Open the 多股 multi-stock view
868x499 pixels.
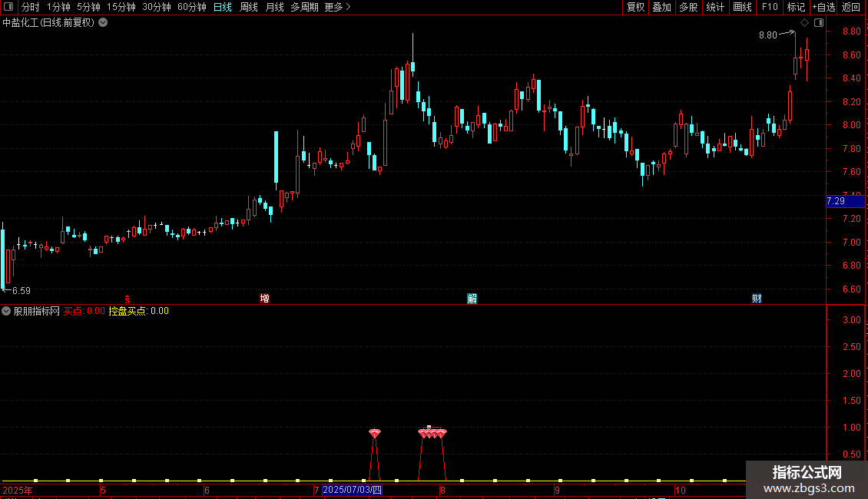(689, 7)
